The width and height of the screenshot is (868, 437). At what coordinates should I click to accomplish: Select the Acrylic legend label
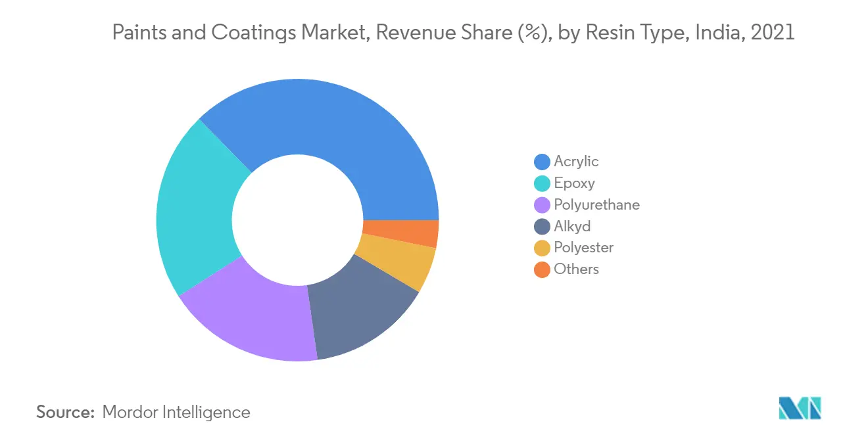click(x=576, y=162)
